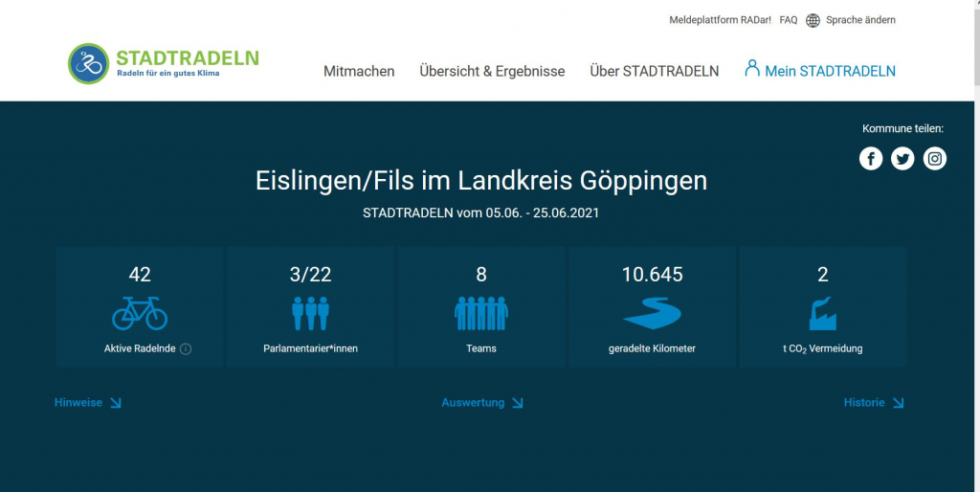Click the info icon beside Aktive Radelnde
The image size is (980, 492).
186,349
